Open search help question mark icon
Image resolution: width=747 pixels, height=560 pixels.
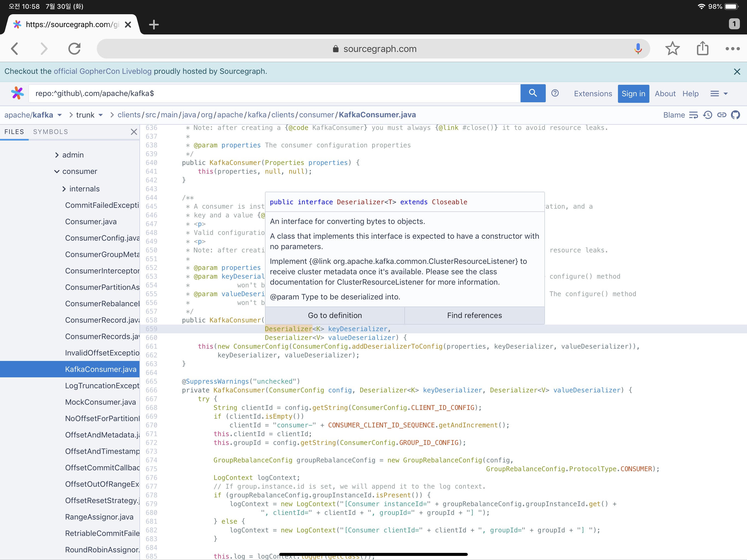click(x=555, y=93)
